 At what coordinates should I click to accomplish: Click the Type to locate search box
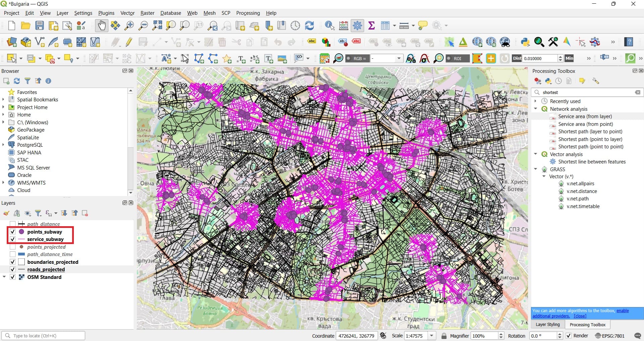tap(44, 336)
